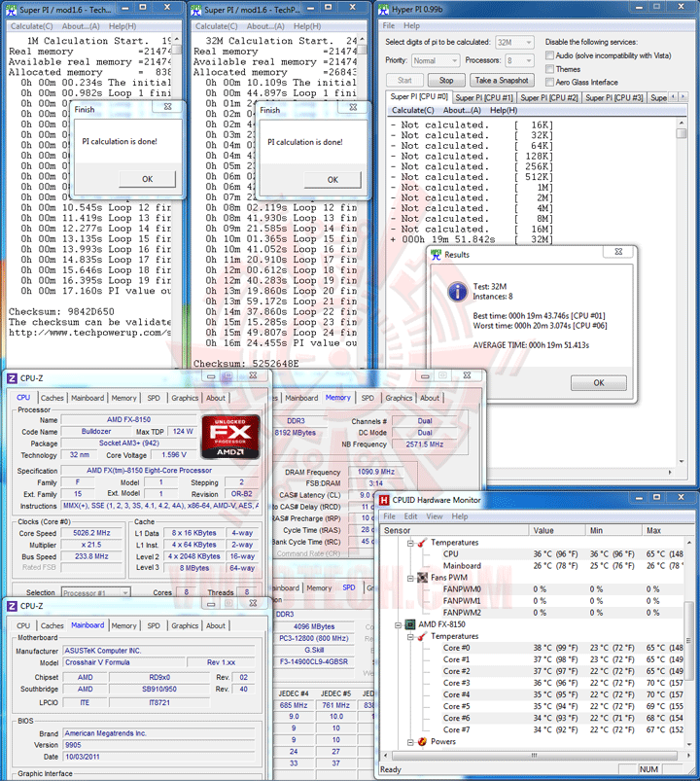700x781 pixels.
Task: Click the Crosshair V Formula model field
Action: point(124,662)
